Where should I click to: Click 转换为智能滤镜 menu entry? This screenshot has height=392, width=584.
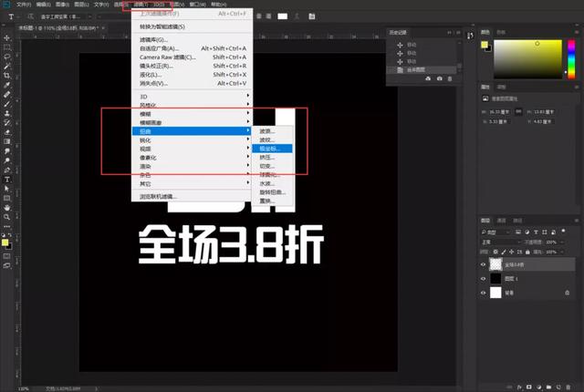tap(164, 27)
